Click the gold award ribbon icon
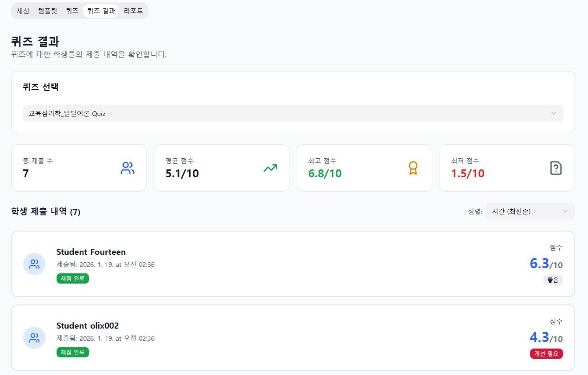This screenshot has width=588, height=375. pyautogui.click(x=413, y=168)
